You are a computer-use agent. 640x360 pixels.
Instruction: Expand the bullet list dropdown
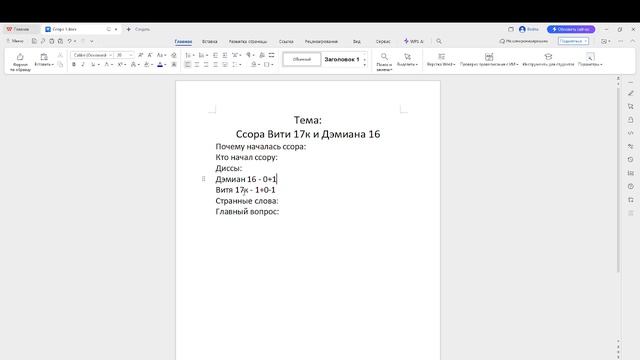coord(193,55)
